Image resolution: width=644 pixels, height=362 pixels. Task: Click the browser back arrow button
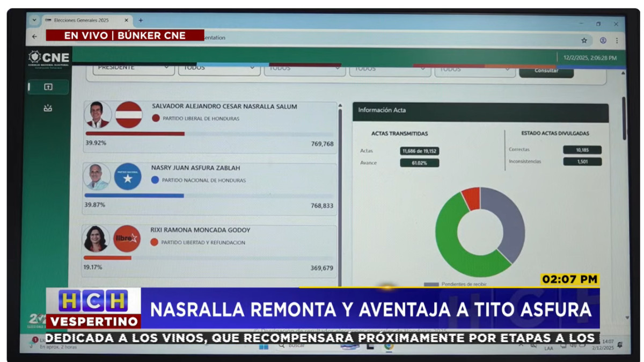point(35,37)
